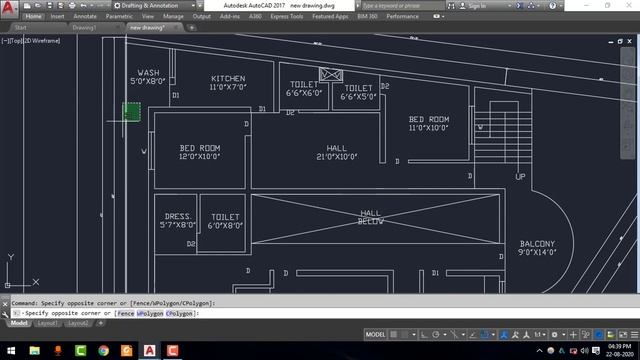Click the new drawing plus tab button
This screenshot has width=640, height=360.
(x=191, y=28)
